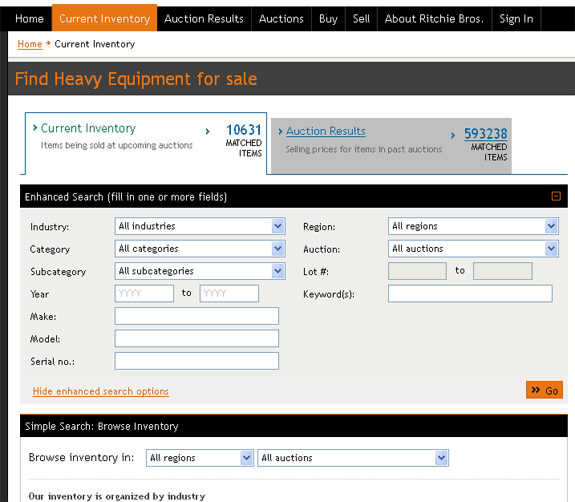
Task: Open the Buy menu item
Action: [328, 19]
